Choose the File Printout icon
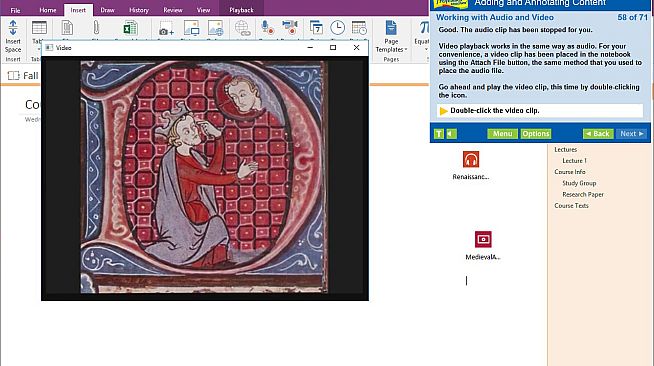 [x=67, y=28]
